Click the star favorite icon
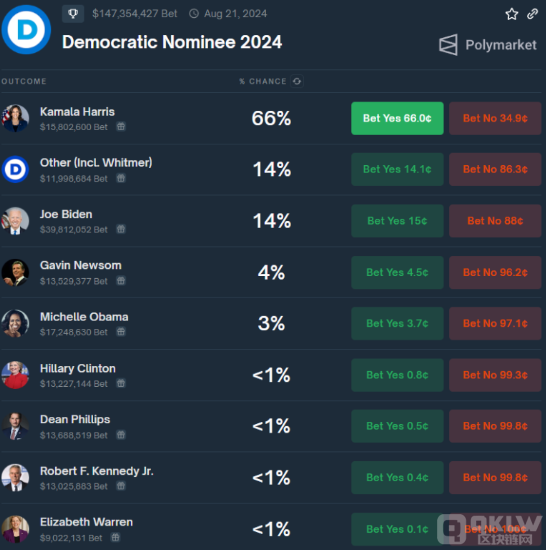Viewport: 546px width, 550px height. pyautogui.click(x=512, y=14)
